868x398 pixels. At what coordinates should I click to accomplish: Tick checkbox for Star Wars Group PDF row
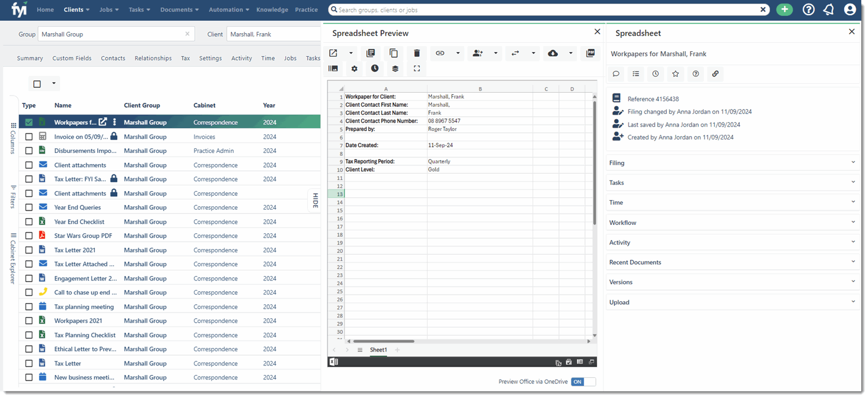click(29, 236)
